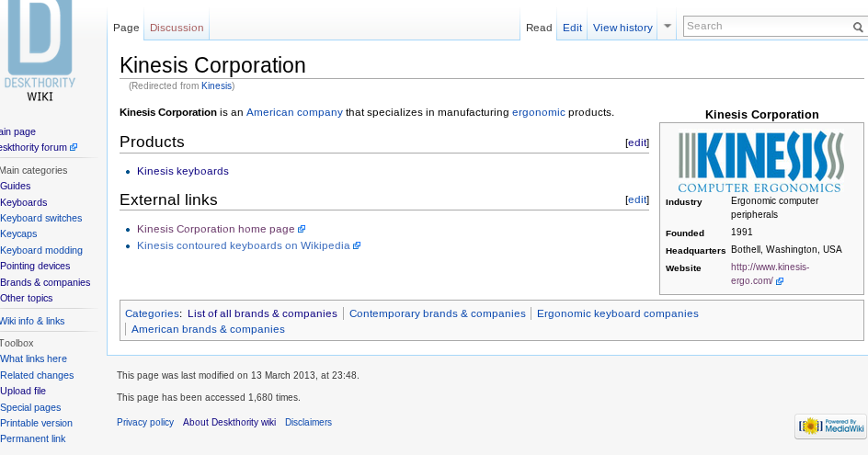Click the Privacy policy footer link
Viewport: 868px width, 455px height.
click(x=144, y=422)
